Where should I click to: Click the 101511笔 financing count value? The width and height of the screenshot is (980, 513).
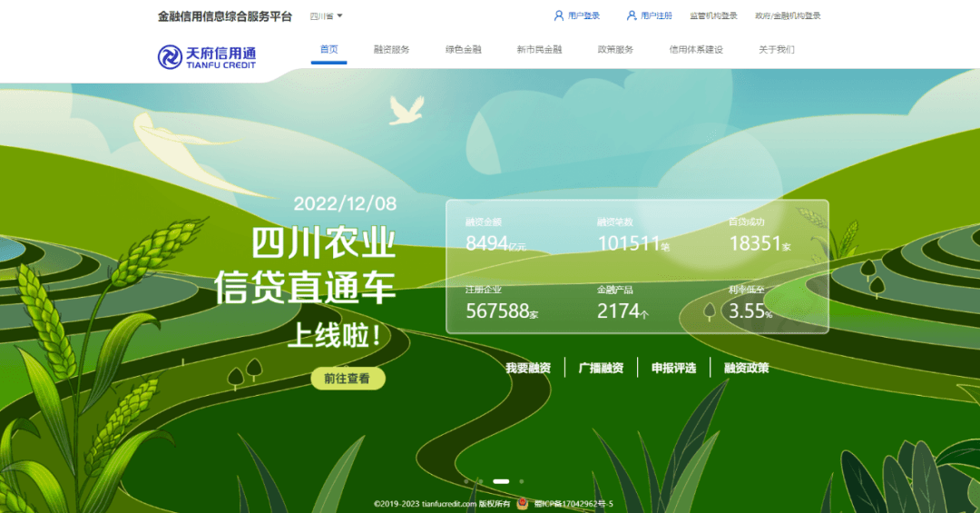coord(633,243)
